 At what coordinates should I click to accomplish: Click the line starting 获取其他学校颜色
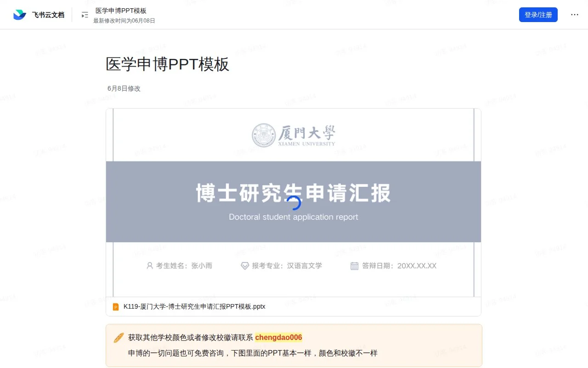point(215,338)
